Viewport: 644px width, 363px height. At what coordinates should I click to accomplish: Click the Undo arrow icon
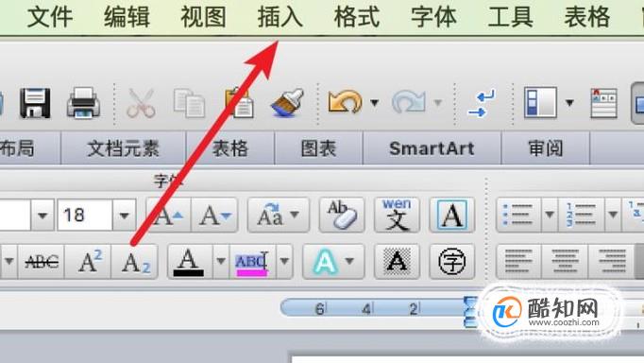(345, 101)
